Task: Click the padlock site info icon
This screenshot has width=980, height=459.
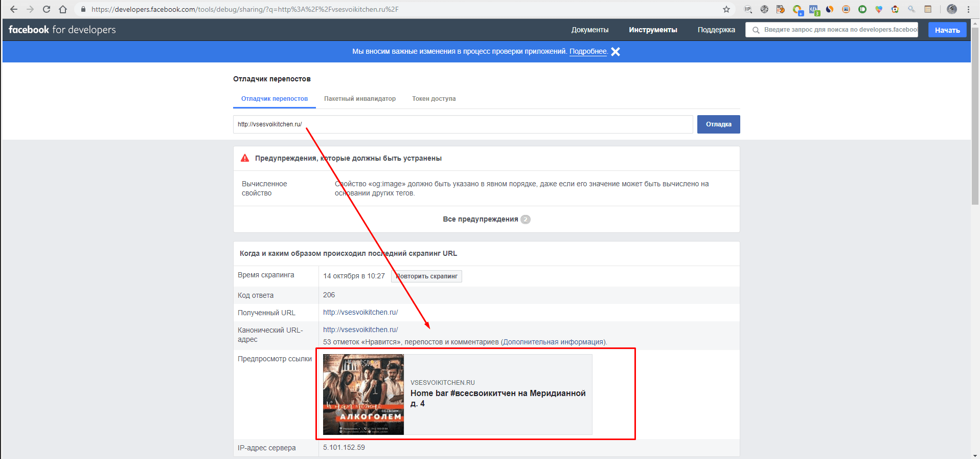Action: [x=83, y=9]
